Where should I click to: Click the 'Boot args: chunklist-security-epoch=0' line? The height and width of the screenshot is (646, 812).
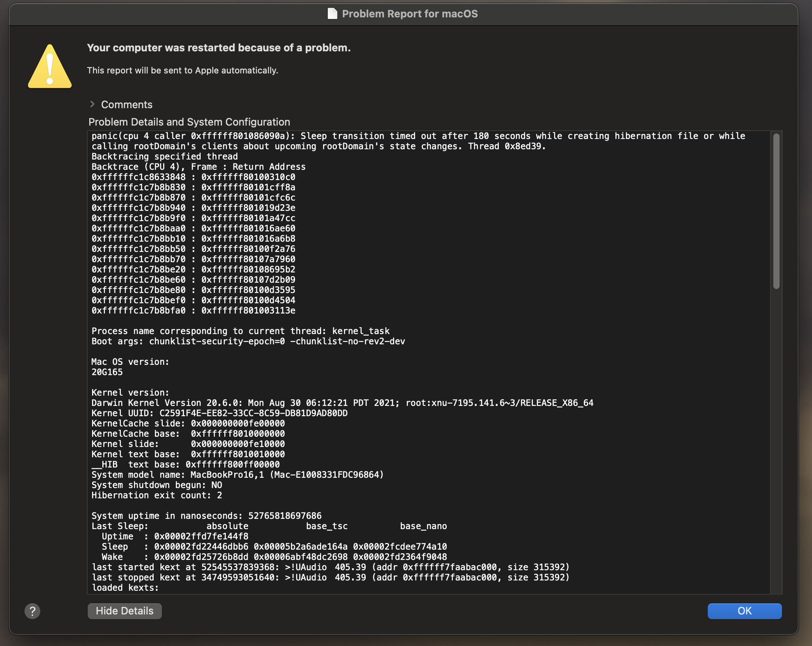(248, 341)
